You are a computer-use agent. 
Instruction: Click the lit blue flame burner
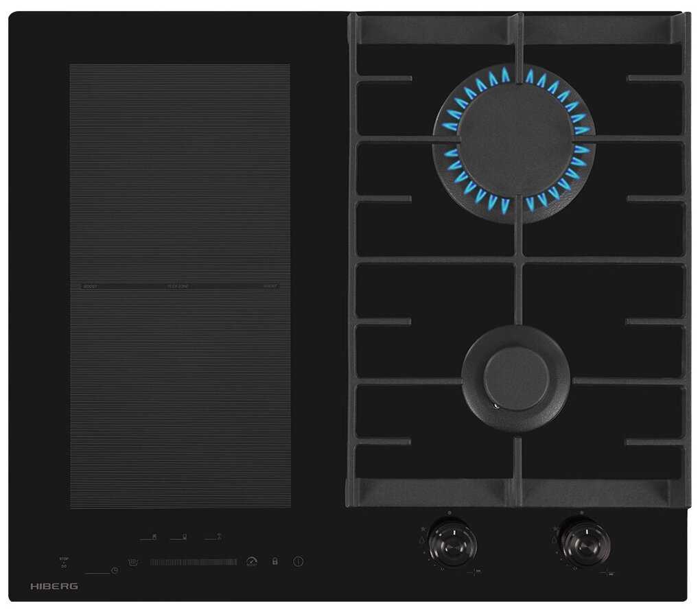tap(514, 140)
